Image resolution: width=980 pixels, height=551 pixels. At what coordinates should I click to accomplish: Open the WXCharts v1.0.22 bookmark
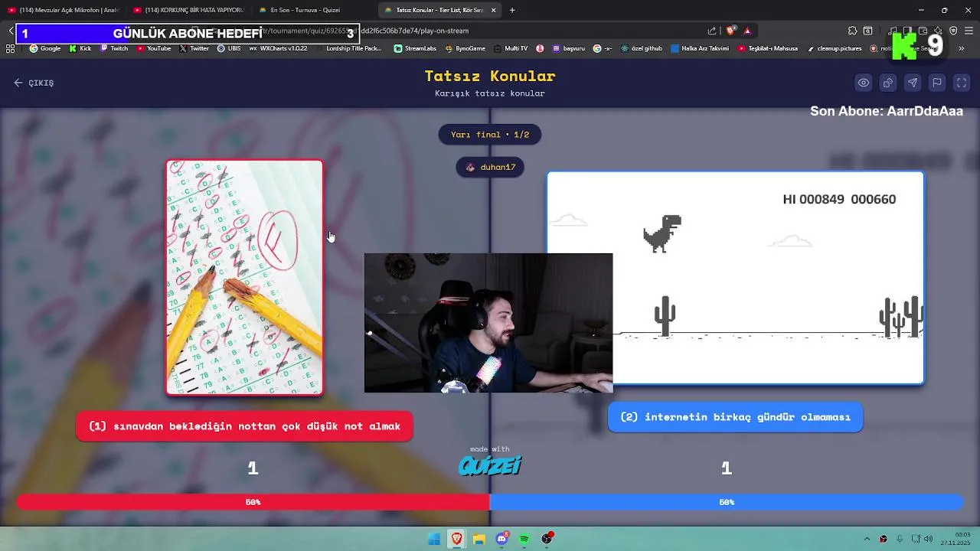[x=279, y=48]
